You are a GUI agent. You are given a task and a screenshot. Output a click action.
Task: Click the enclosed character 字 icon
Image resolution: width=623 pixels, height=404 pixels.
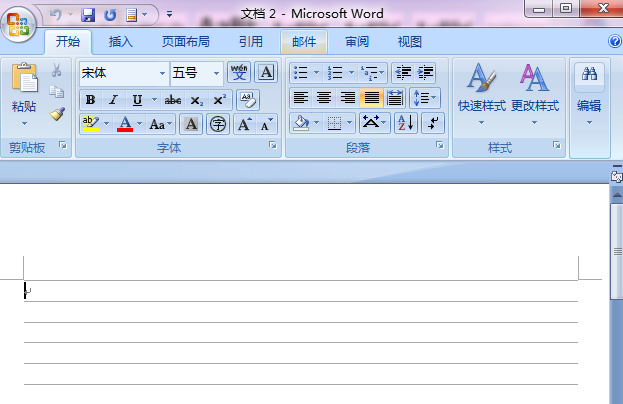point(218,124)
